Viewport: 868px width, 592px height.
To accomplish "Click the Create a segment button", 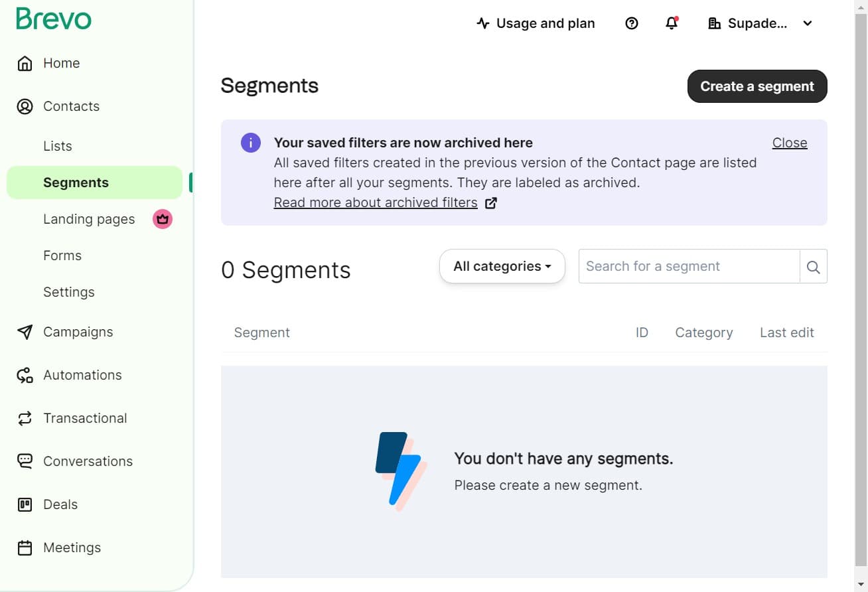I will [x=757, y=86].
